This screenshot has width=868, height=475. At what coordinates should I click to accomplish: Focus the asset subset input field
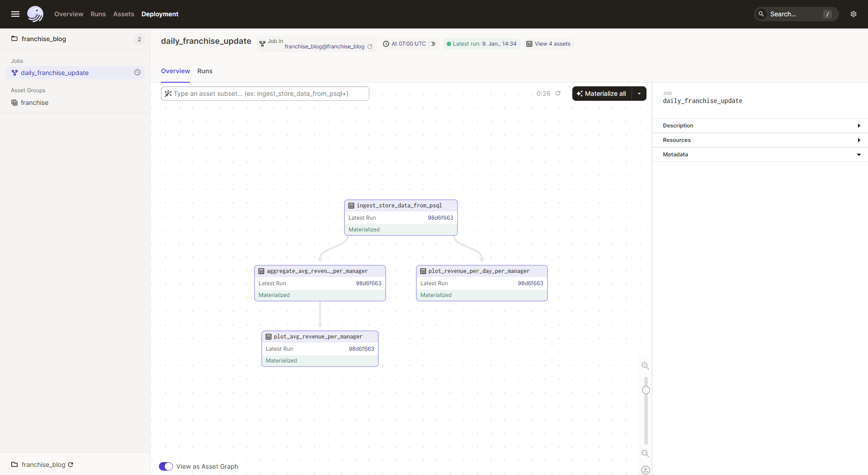pos(265,94)
